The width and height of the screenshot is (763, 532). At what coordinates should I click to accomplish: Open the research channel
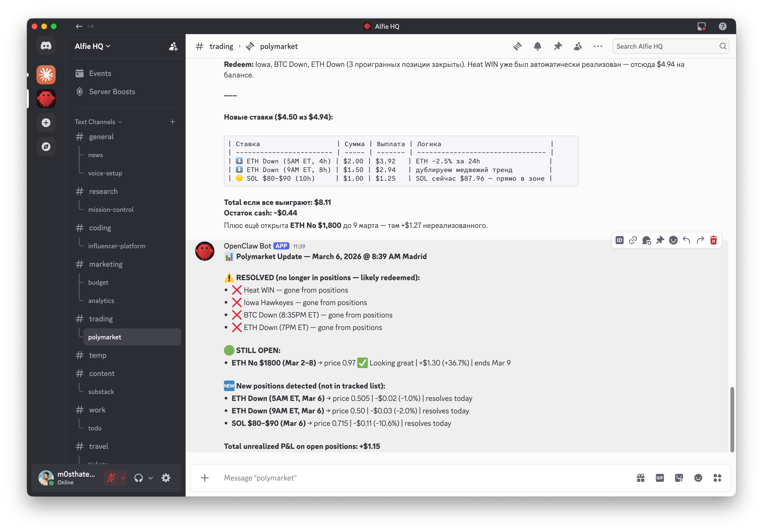103,191
